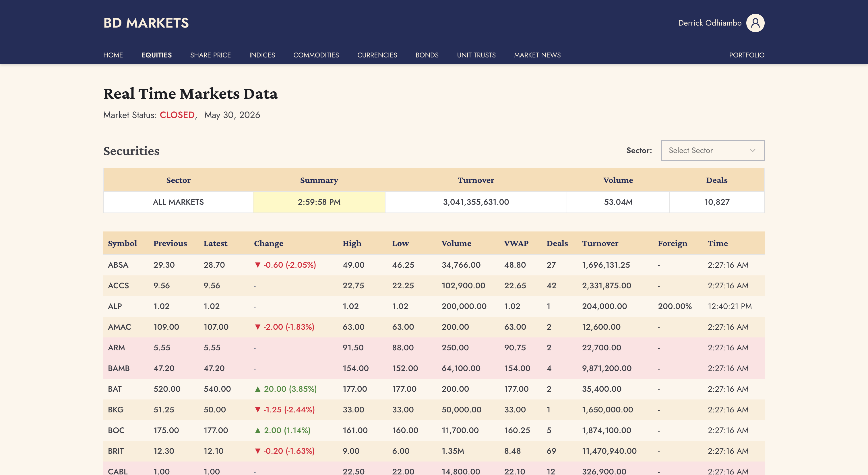Image resolution: width=868 pixels, height=475 pixels.
Task: Select the BOC symbol
Action: click(x=116, y=430)
